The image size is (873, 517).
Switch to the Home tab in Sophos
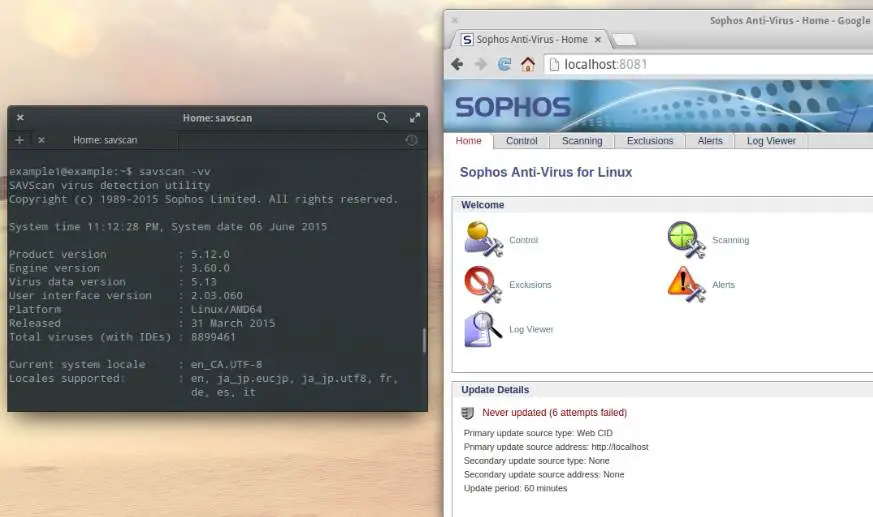click(468, 141)
